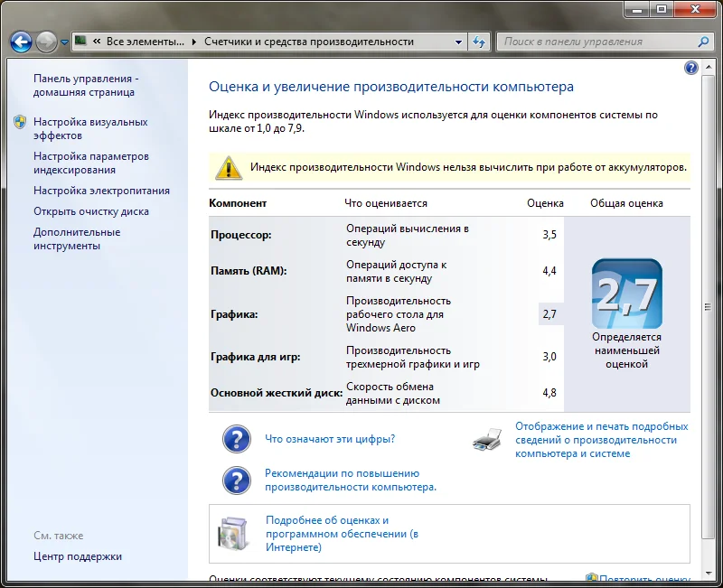The height and width of the screenshot is (588, 723).
Task: Click the big 2,7 overall score badge
Action: (626, 294)
